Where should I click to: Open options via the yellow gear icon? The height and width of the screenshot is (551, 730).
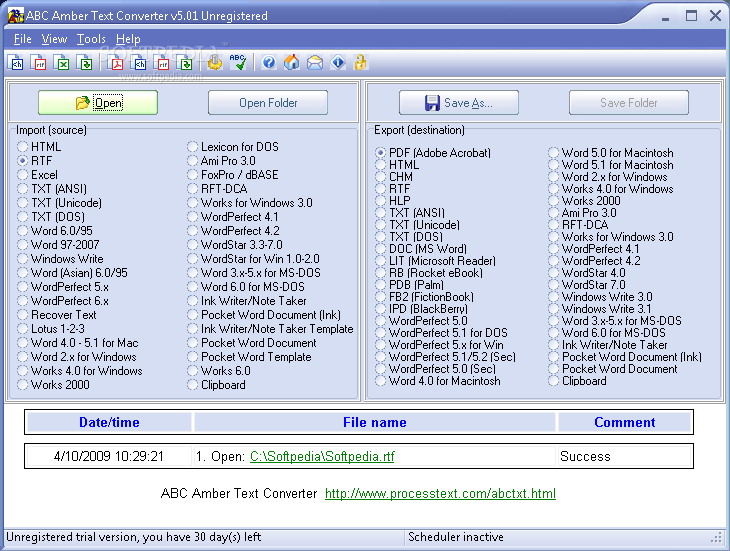click(x=215, y=62)
